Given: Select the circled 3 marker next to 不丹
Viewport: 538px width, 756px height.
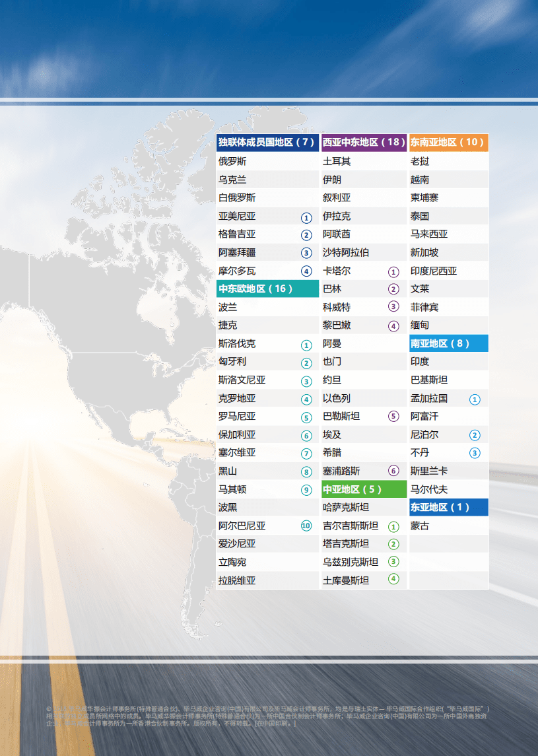Looking at the screenshot, I should [473, 453].
